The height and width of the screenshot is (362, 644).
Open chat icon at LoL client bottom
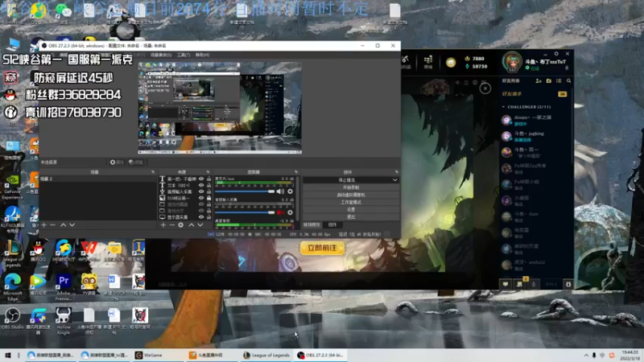(506, 284)
